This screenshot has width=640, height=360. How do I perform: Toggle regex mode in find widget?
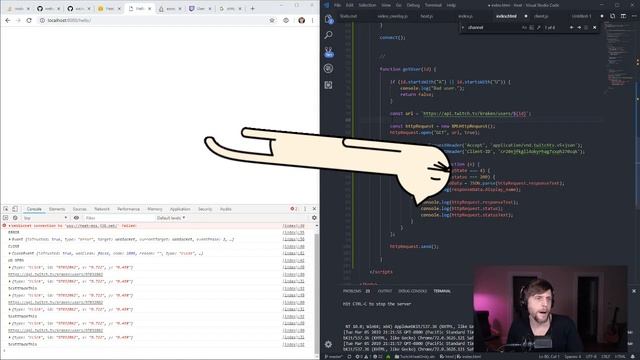(x=538, y=27)
